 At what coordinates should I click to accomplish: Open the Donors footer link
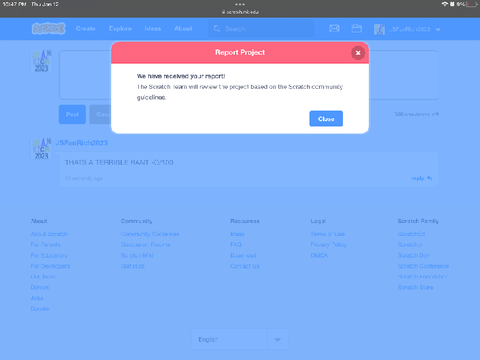click(40, 287)
